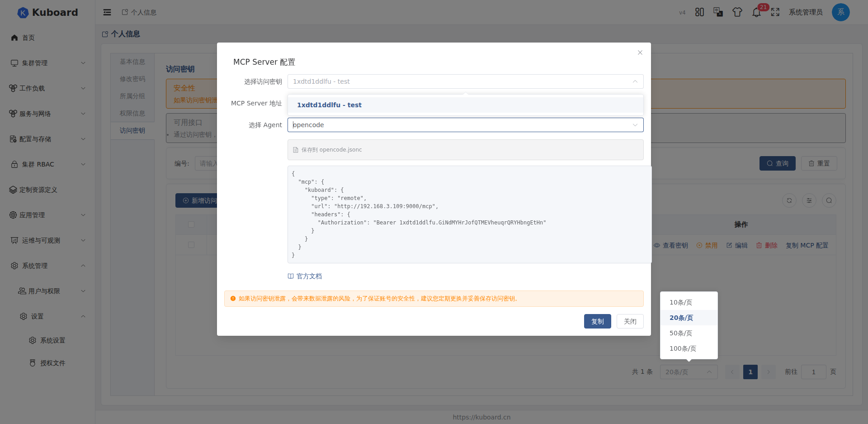Image resolution: width=868 pixels, height=424 pixels.
Task: Expand 应用管理 sidebar menu
Action: 47,215
